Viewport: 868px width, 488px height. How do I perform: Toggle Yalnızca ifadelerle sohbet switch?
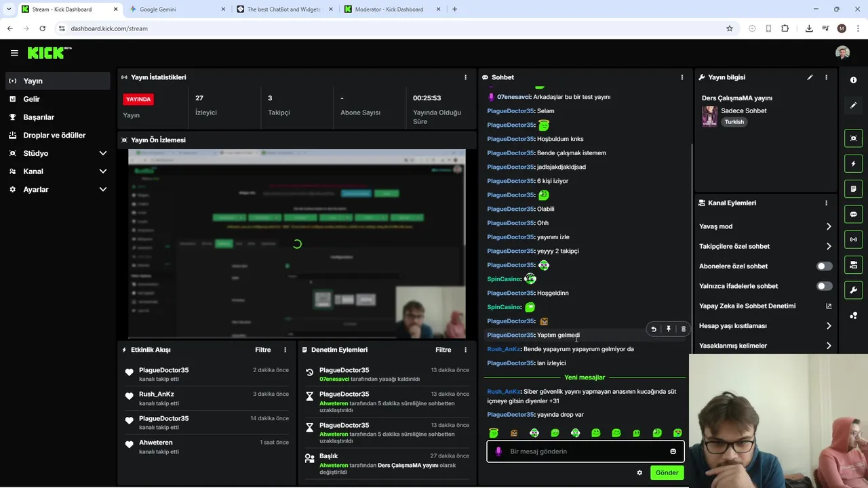[x=824, y=286]
